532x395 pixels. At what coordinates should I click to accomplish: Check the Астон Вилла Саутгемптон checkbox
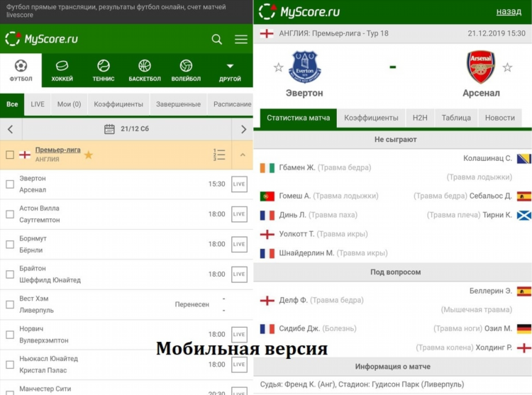[x=10, y=214]
